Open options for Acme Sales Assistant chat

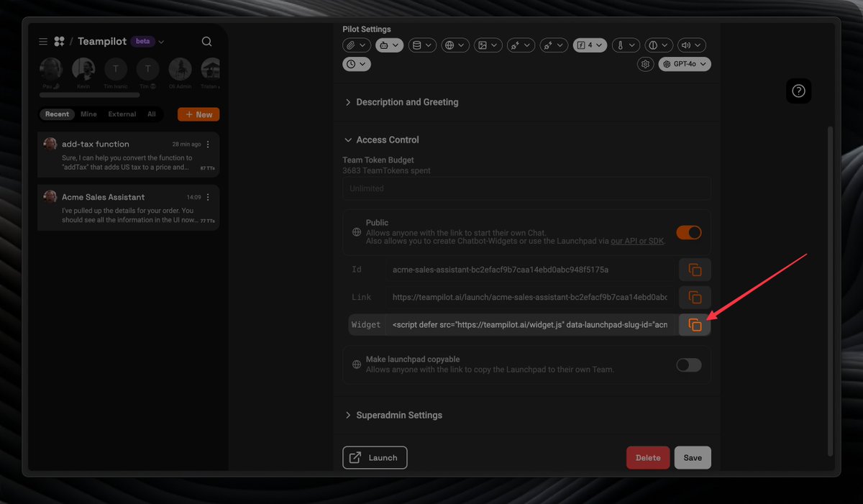(209, 197)
